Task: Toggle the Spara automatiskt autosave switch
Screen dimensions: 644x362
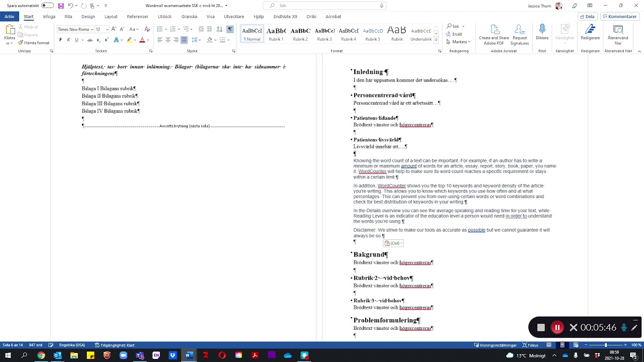Action: click(47, 6)
